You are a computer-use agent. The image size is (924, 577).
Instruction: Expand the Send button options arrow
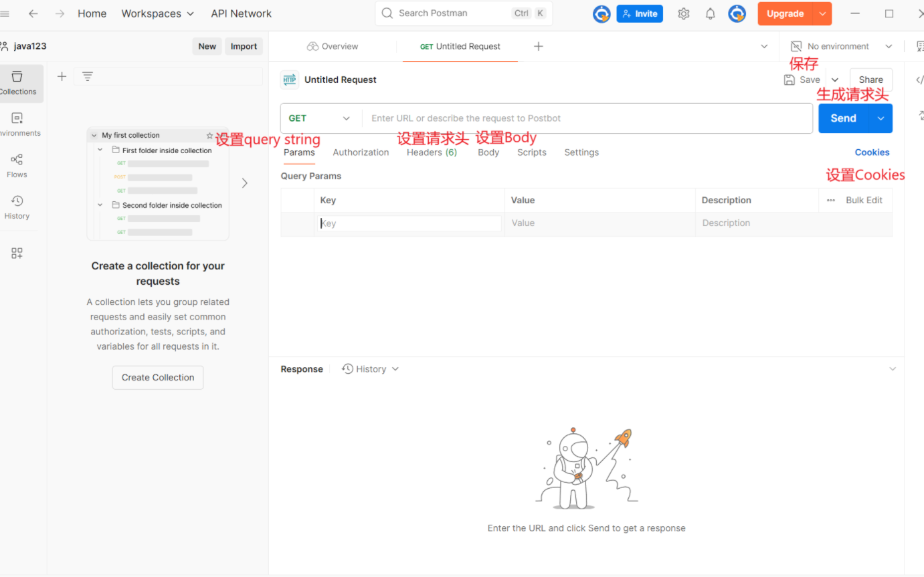(x=881, y=118)
